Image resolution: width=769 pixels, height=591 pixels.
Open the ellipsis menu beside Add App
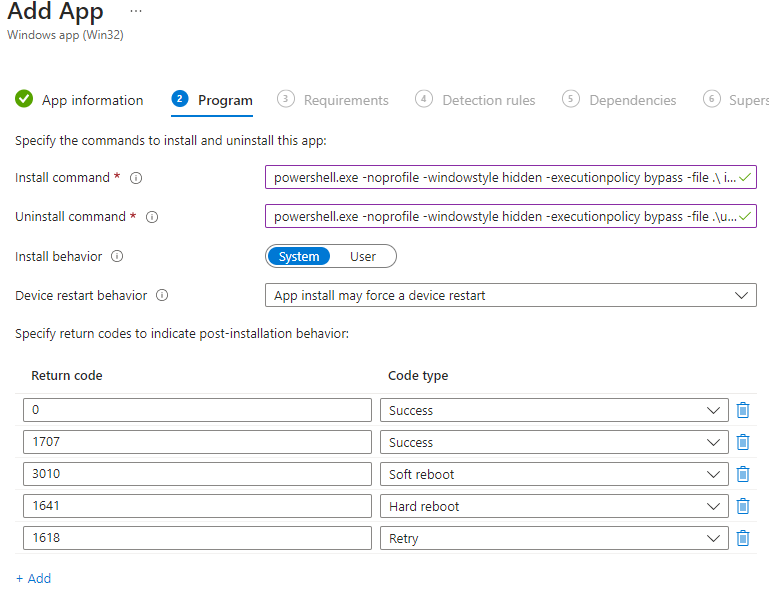pos(136,11)
